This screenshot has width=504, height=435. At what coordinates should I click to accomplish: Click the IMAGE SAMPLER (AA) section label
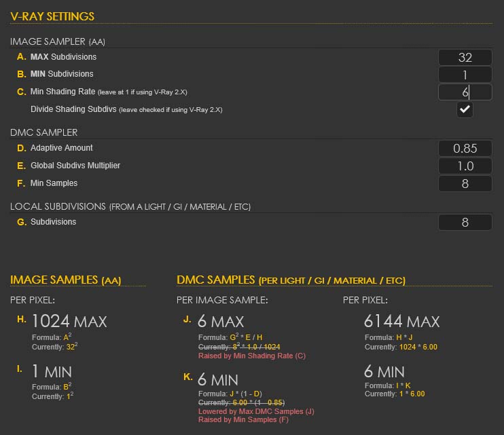[57, 41]
